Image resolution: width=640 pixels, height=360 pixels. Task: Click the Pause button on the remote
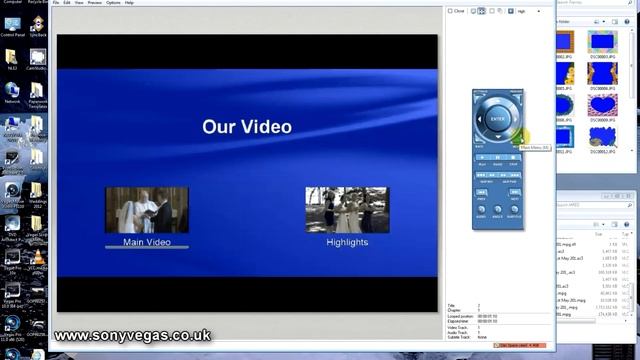tap(498, 158)
